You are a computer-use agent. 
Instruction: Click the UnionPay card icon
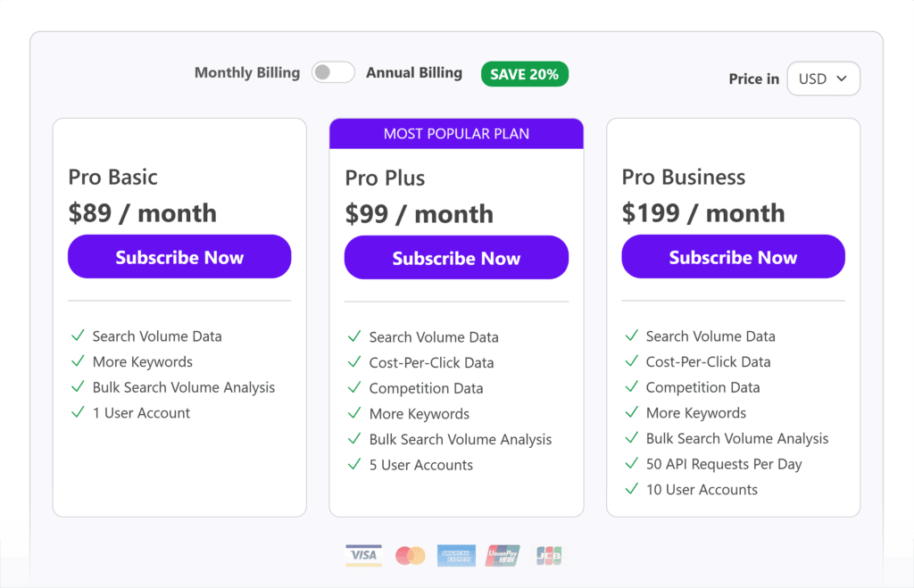point(503,556)
